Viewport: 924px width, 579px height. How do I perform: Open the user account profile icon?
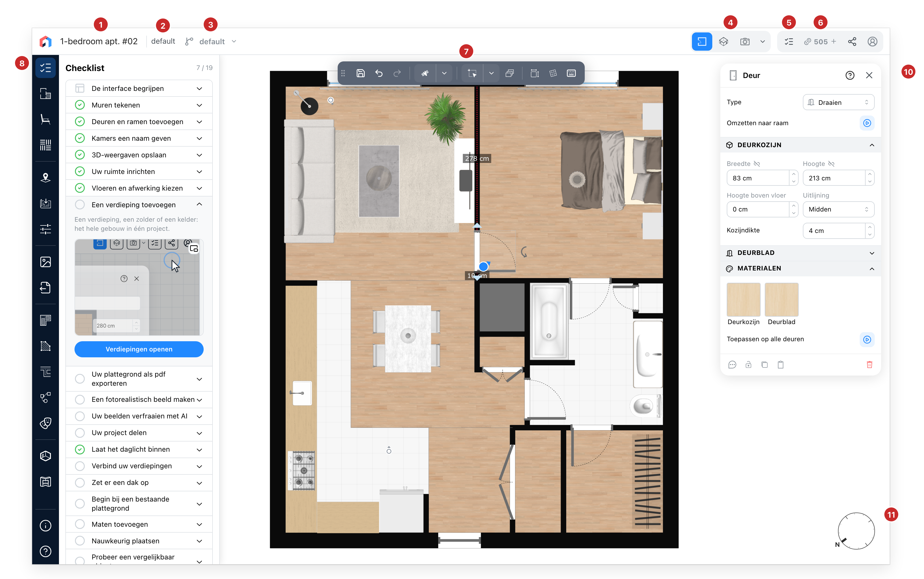(872, 41)
